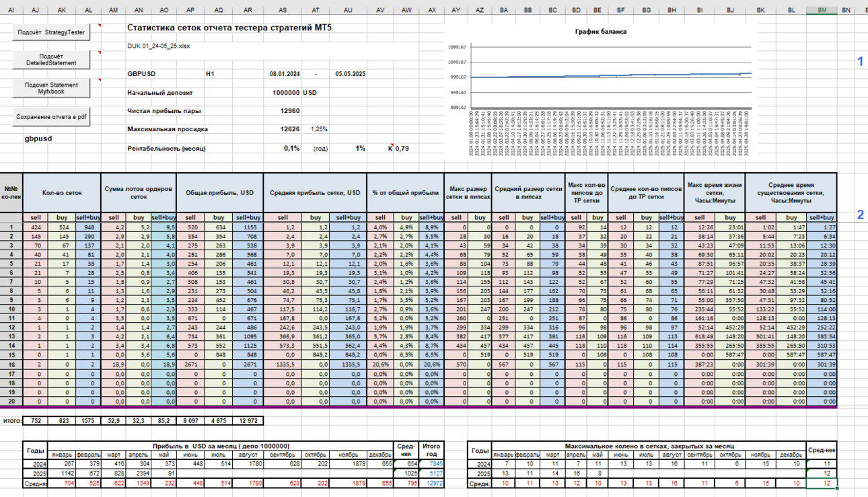The image size is (868, 497).
Task: Select итого buy profit total 4 875
Action: point(219,420)
